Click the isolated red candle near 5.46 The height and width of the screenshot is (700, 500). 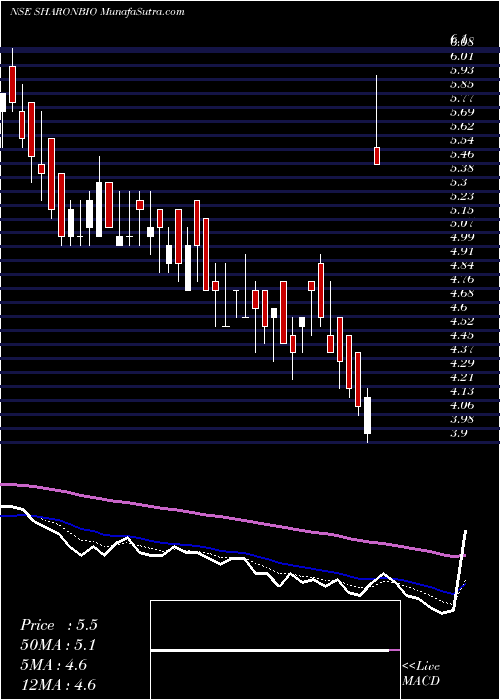click(377, 156)
